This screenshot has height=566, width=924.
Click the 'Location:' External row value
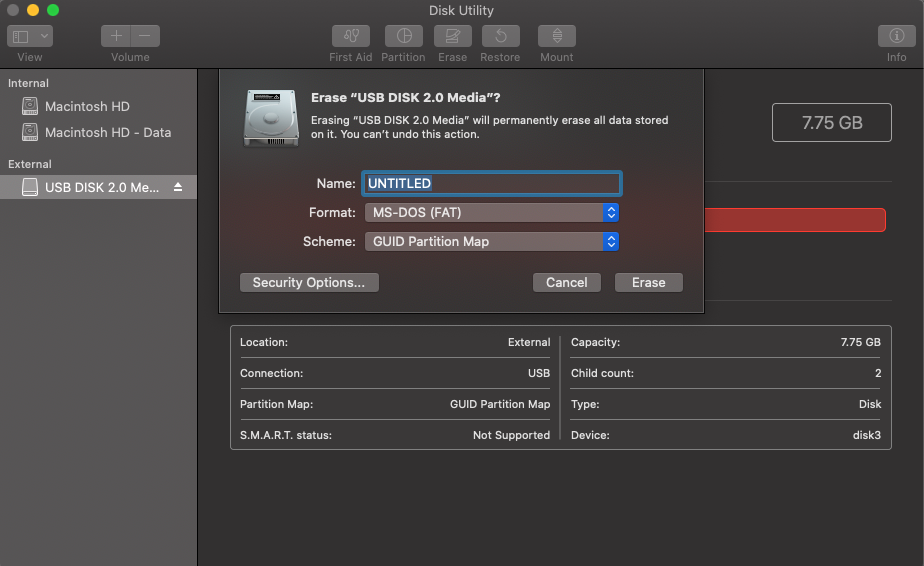click(x=529, y=342)
